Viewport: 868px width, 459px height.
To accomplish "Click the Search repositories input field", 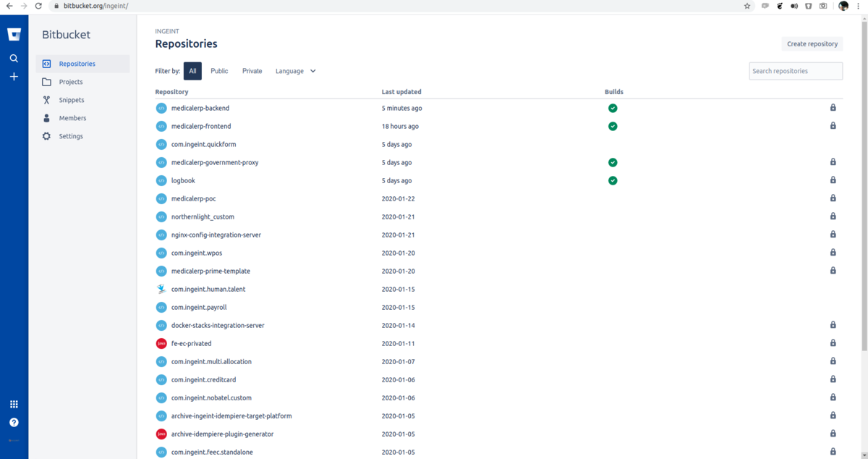I will [795, 71].
